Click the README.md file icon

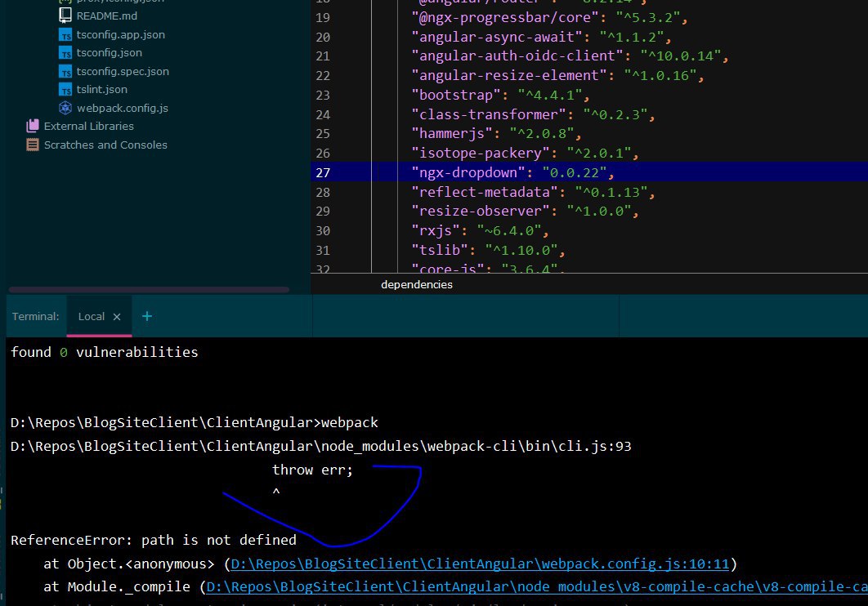point(65,16)
